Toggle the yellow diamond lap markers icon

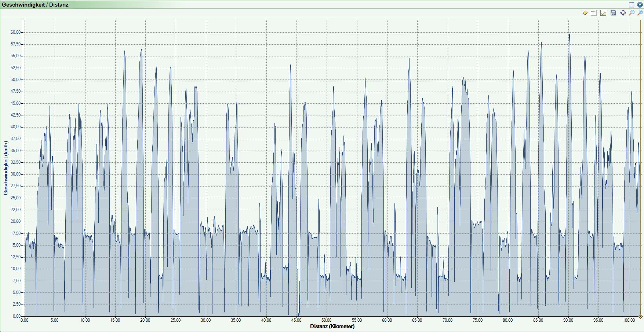point(585,13)
